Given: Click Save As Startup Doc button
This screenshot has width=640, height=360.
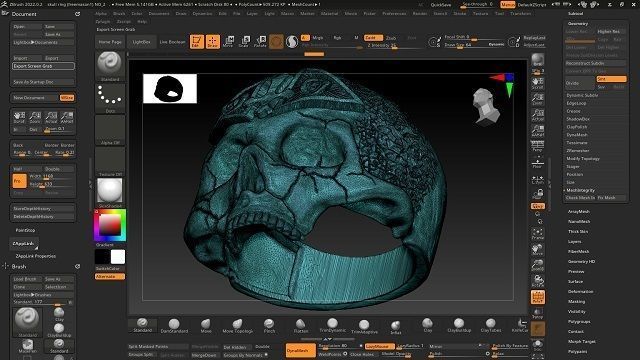Looking at the screenshot, I should point(43,82).
